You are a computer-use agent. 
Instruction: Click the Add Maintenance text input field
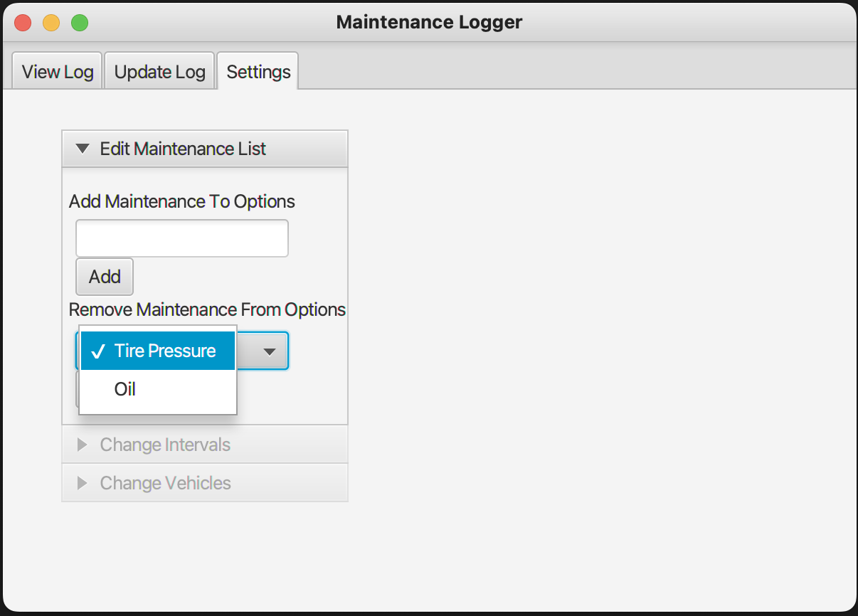[181, 238]
